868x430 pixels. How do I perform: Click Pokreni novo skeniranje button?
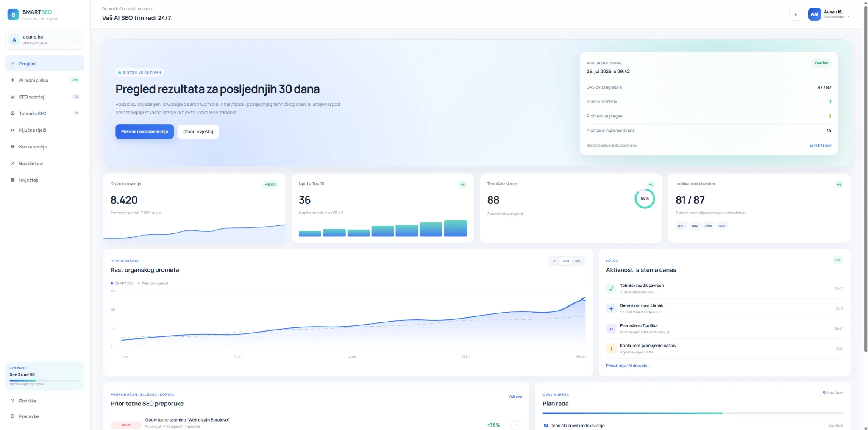[x=145, y=131]
